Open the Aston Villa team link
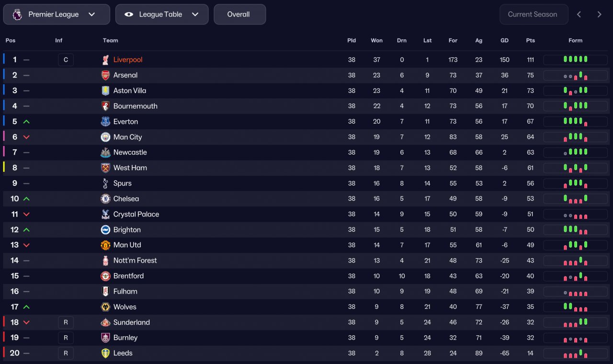The height and width of the screenshot is (364, 613). coord(130,91)
